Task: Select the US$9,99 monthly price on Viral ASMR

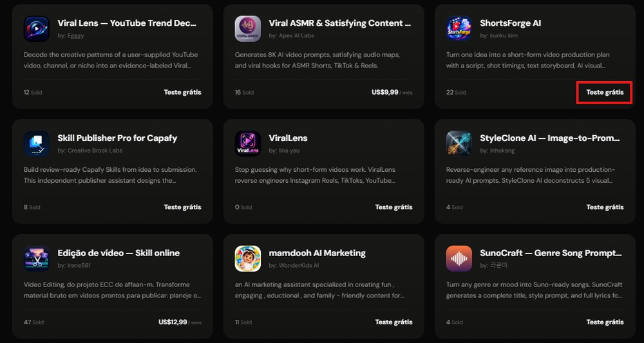Action: [x=392, y=92]
